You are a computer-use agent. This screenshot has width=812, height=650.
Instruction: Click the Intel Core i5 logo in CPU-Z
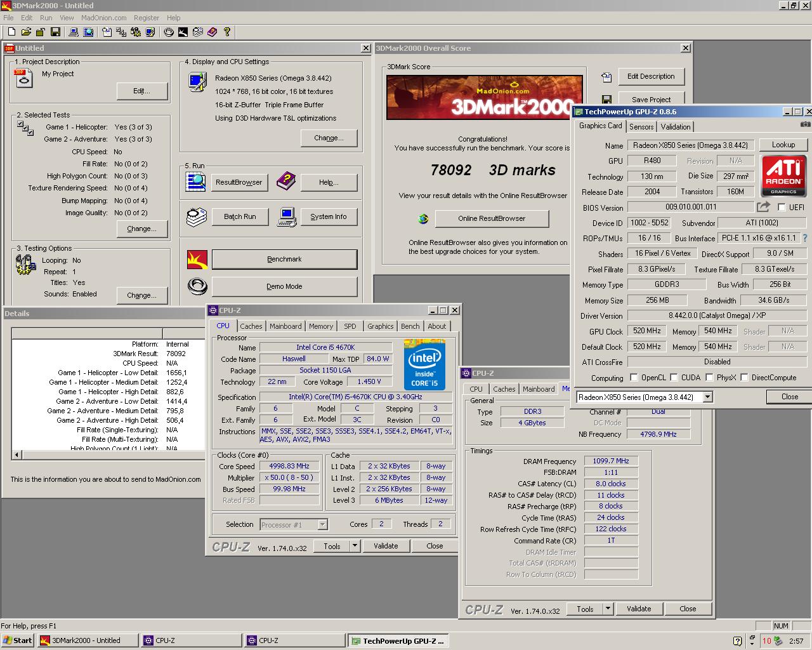424,365
